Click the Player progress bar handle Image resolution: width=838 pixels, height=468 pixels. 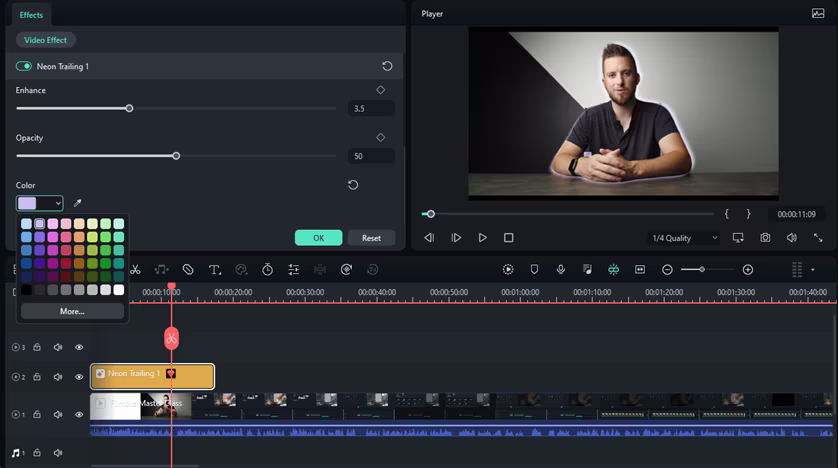[x=431, y=214]
